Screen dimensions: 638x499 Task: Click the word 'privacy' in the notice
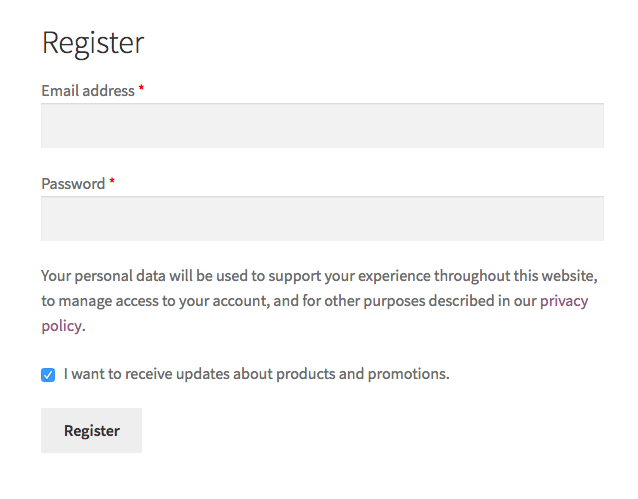click(x=564, y=301)
